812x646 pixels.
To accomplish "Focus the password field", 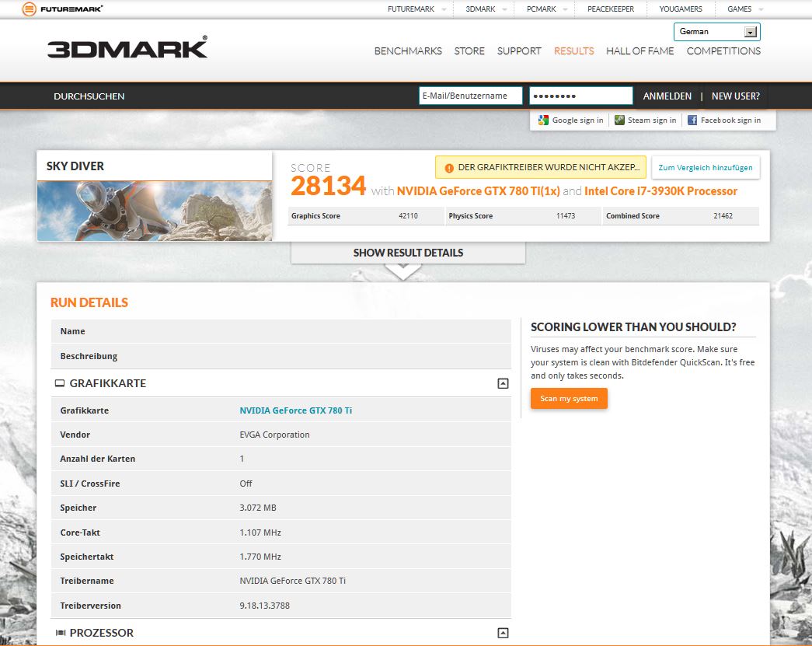I will (580, 96).
